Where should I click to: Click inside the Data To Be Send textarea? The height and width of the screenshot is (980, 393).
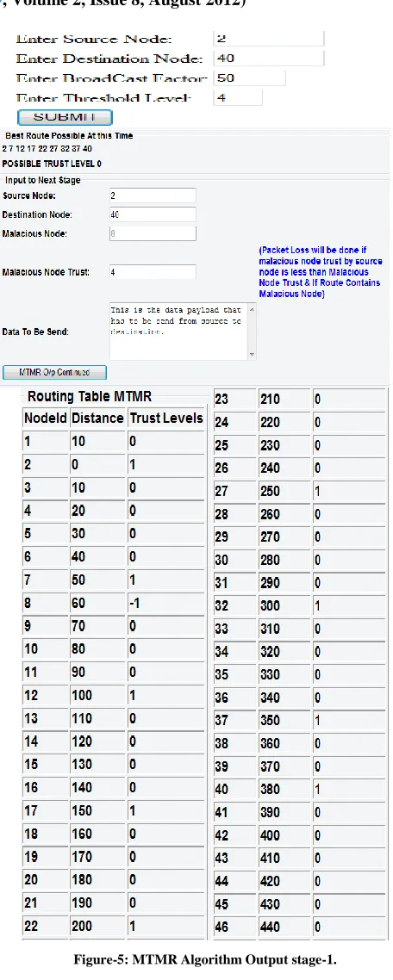[x=178, y=332]
